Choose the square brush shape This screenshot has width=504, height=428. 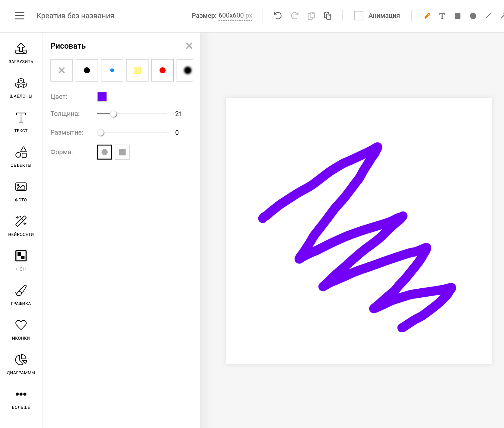click(122, 152)
